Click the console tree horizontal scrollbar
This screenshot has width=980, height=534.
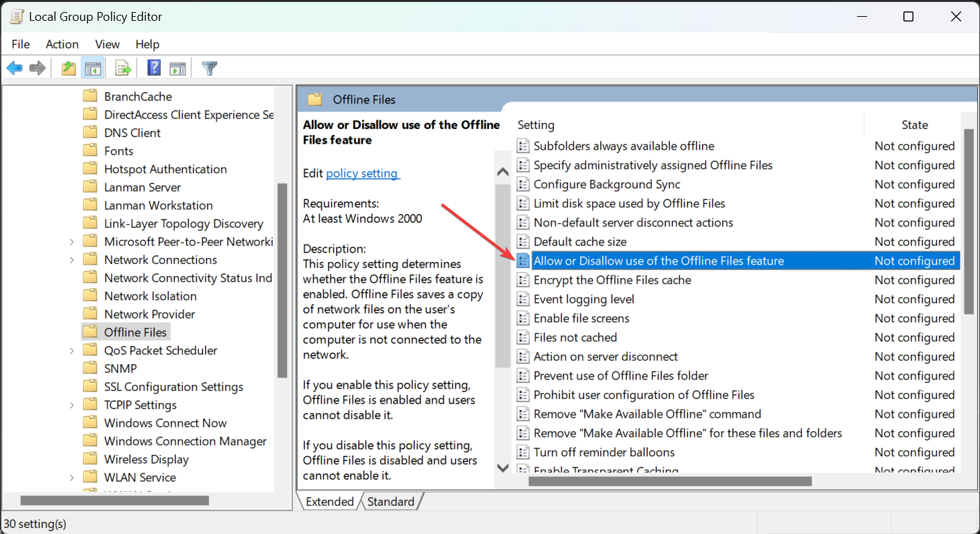tap(115, 500)
